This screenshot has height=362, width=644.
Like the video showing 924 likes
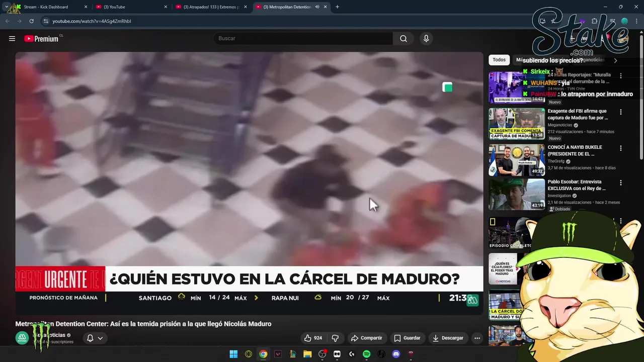[x=312, y=338]
